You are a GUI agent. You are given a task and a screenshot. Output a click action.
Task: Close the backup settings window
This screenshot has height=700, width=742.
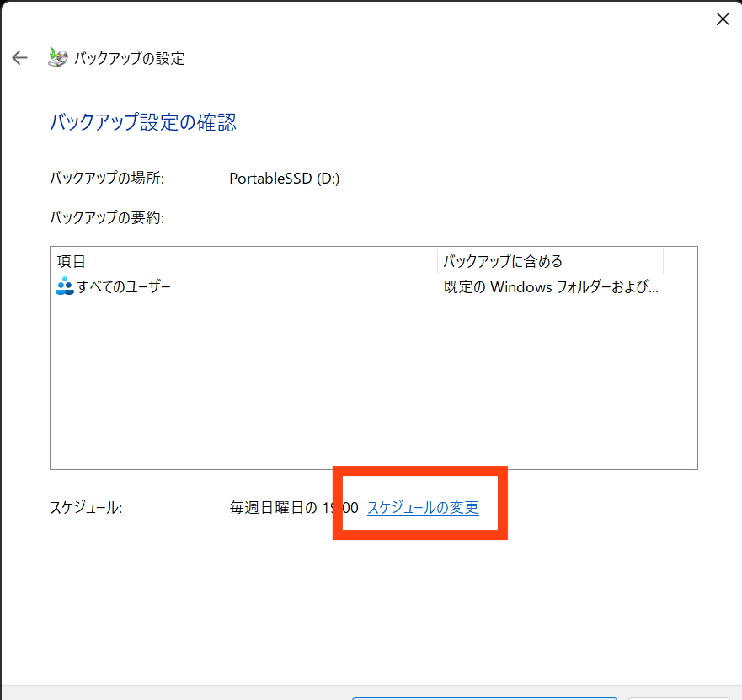722,19
